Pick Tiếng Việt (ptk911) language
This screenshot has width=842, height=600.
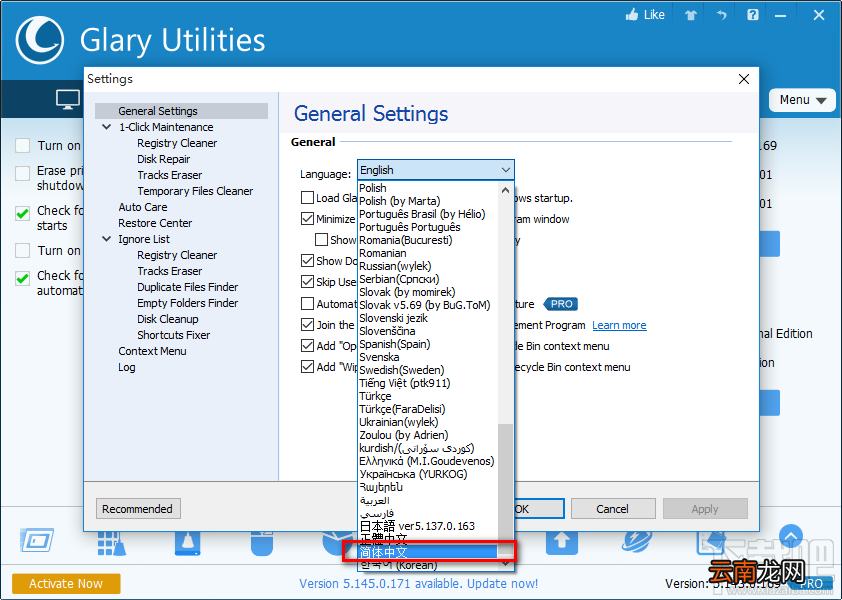click(428, 383)
